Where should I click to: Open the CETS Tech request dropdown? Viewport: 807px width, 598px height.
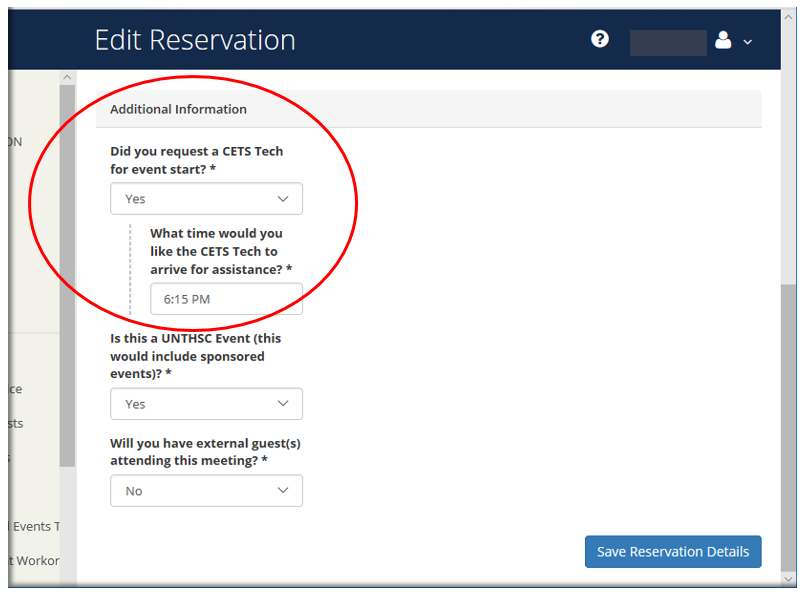point(206,199)
